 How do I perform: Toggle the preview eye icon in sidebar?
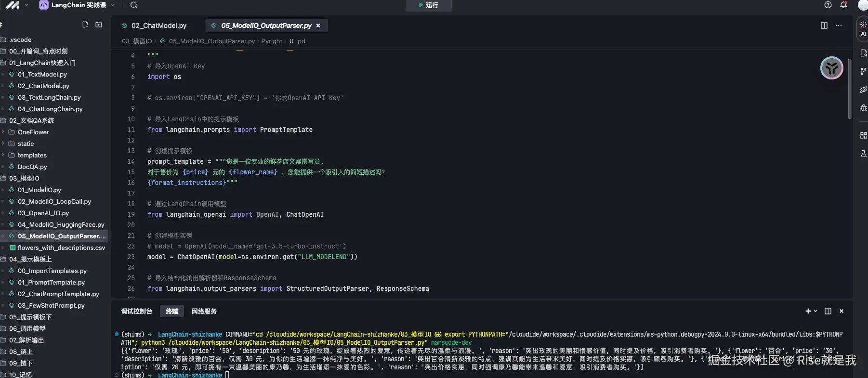pyautogui.click(x=863, y=90)
